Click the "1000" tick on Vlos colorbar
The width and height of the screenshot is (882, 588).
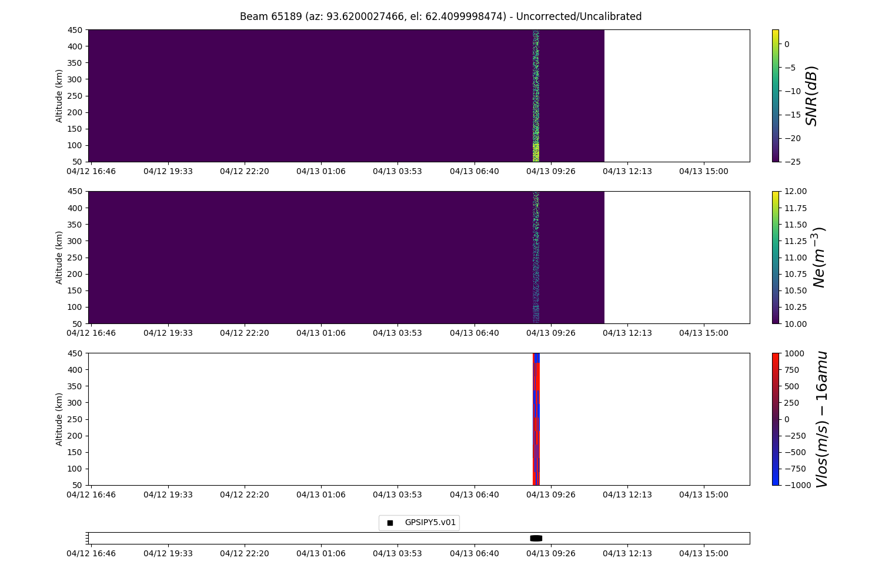click(x=794, y=353)
